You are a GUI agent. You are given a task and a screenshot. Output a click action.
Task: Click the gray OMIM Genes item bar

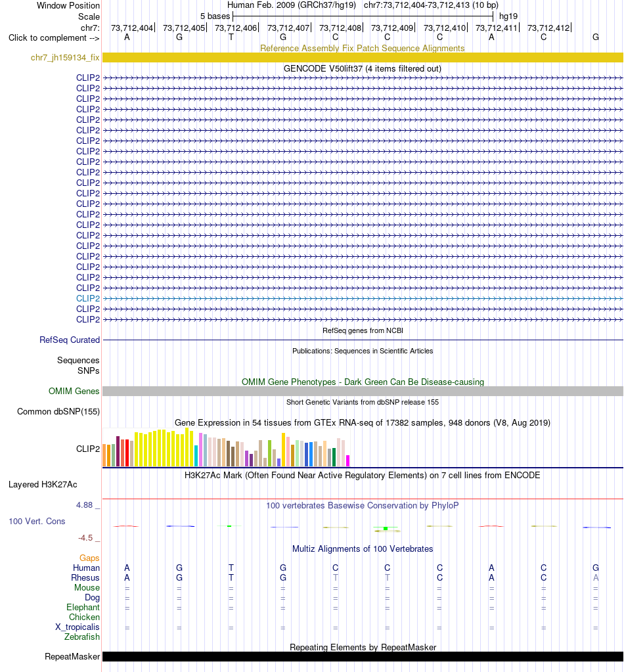pyautogui.click(x=363, y=391)
